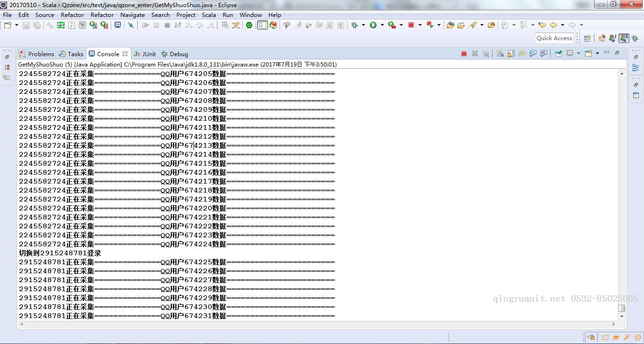644x344 pixels.
Task: Click the Run Last Tool icon
Action: pyautogui.click(x=392, y=25)
